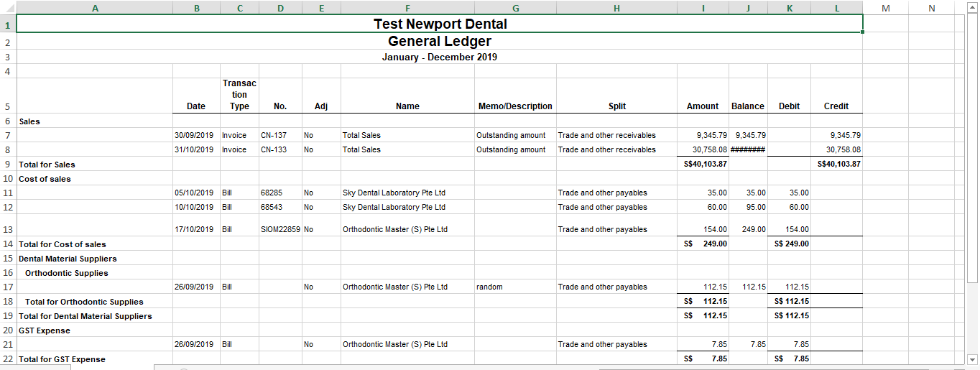Select the overflowed ######## balance cell
Screen dimensions: 980x370
point(748,149)
